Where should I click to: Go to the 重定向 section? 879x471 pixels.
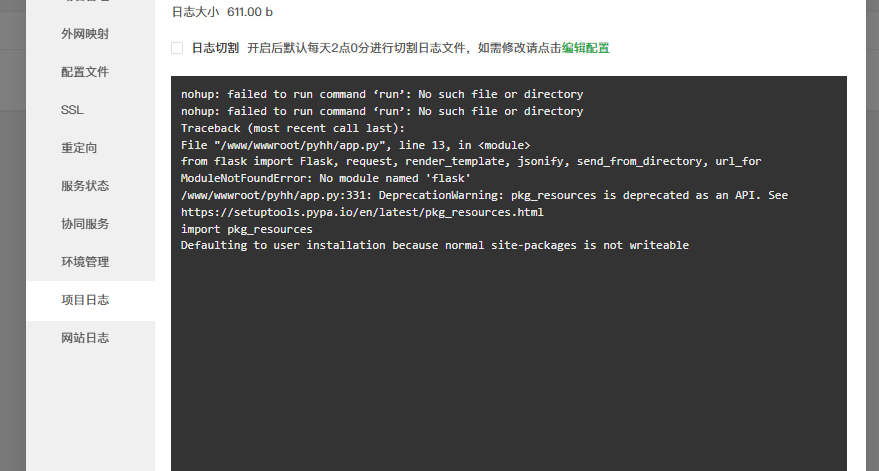coord(79,148)
